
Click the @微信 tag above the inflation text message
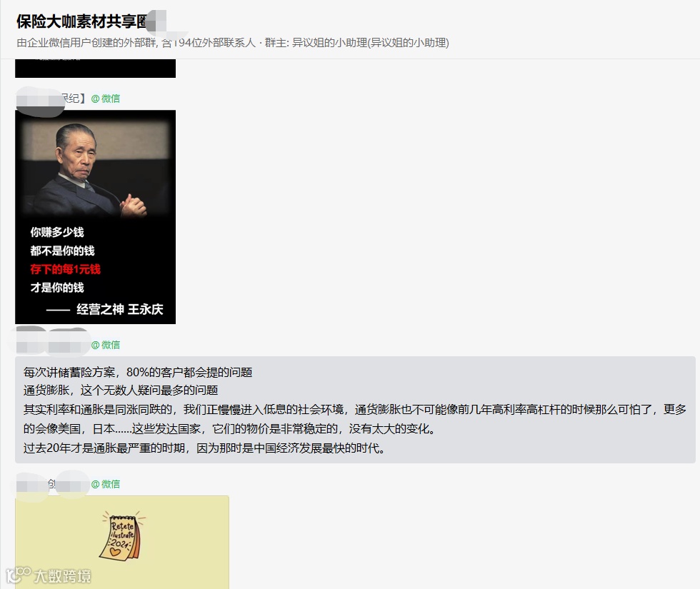[106, 345]
